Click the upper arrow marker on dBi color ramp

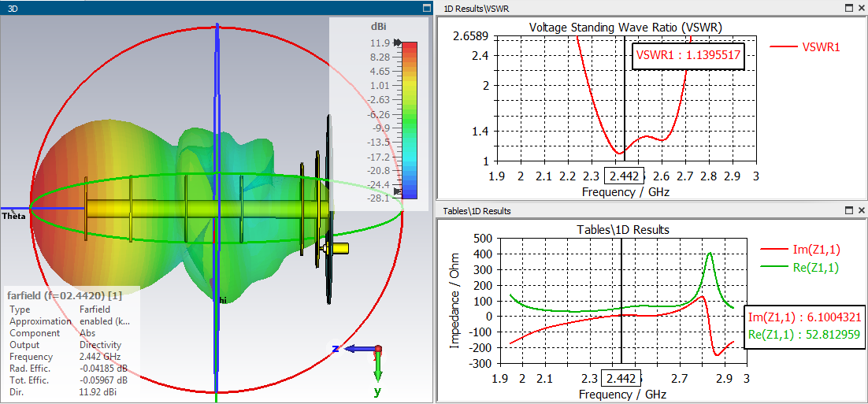[x=398, y=43]
